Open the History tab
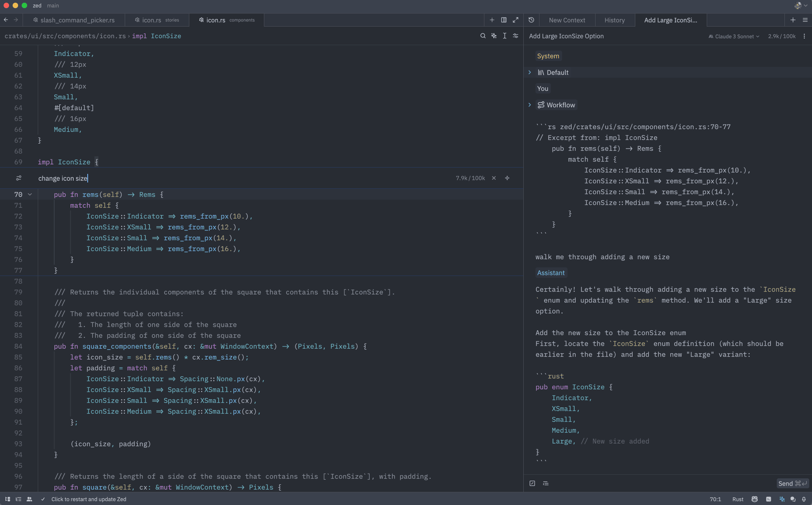This screenshot has width=812, height=505. (615, 20)
